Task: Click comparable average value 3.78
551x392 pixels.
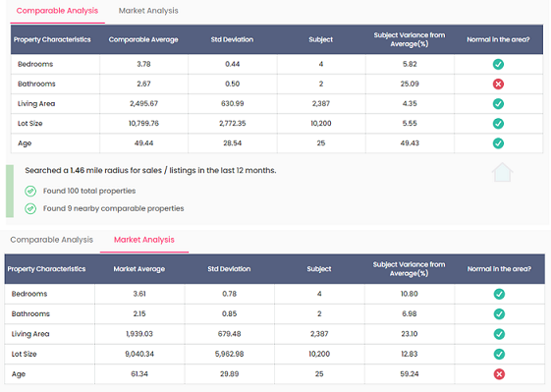Action: point(143,64)
